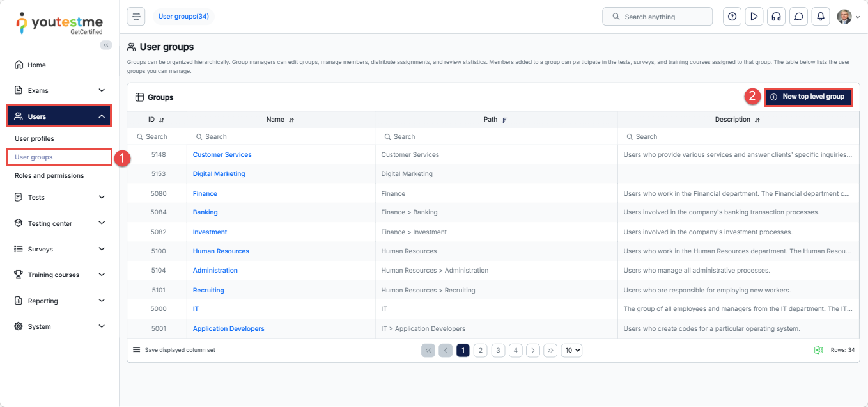Toggle sorting on Description column
Screen dimensions: 868x407
click(757, 120)
